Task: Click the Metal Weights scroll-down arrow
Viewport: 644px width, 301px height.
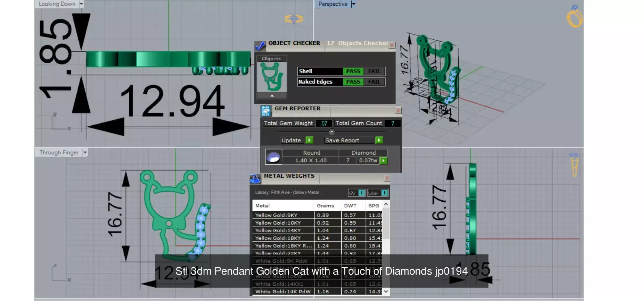Action: click(x=386, y=291)
